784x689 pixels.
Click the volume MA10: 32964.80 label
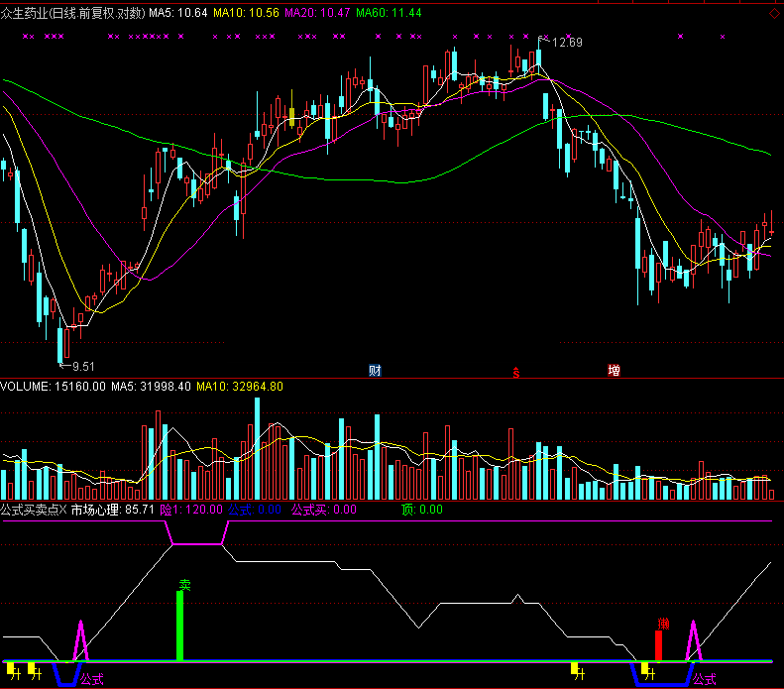(240, 387)
